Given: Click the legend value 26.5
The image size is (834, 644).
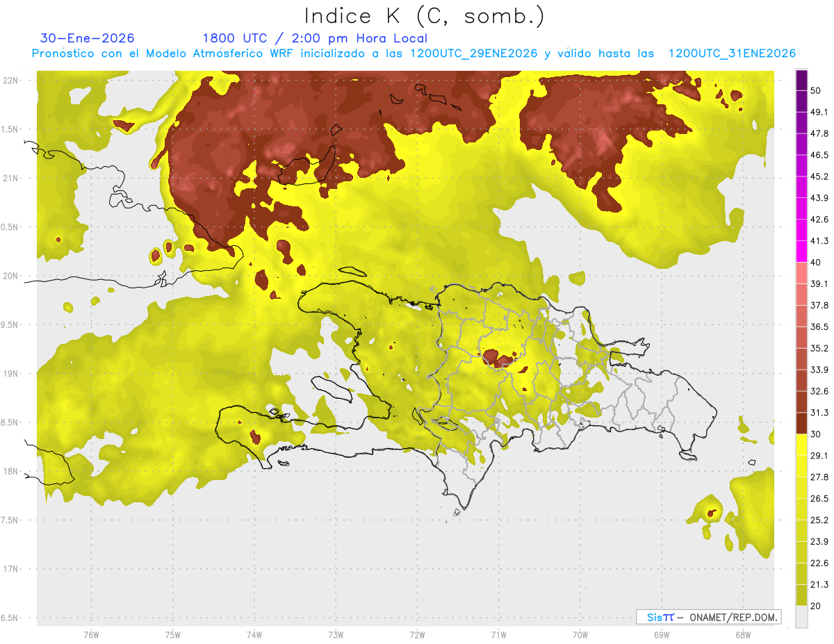Looking at the screenshot, I should click(x=819, y=499).
